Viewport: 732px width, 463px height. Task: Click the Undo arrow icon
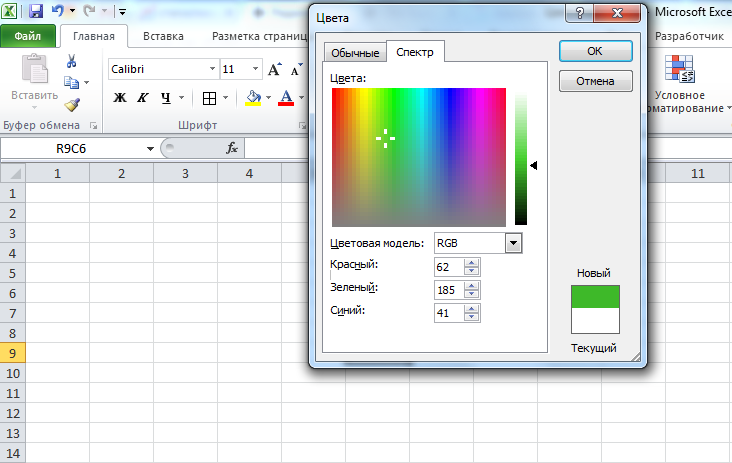[x=57, y=10]
